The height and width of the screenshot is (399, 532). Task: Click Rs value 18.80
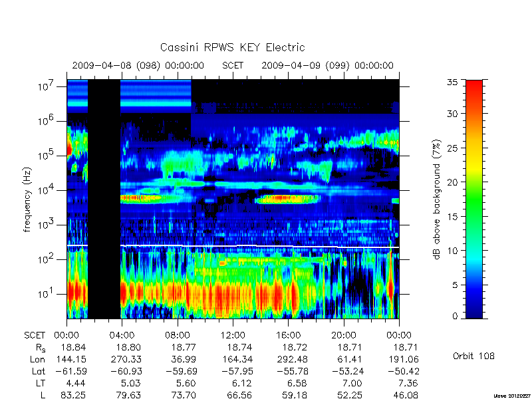[128, 347]
